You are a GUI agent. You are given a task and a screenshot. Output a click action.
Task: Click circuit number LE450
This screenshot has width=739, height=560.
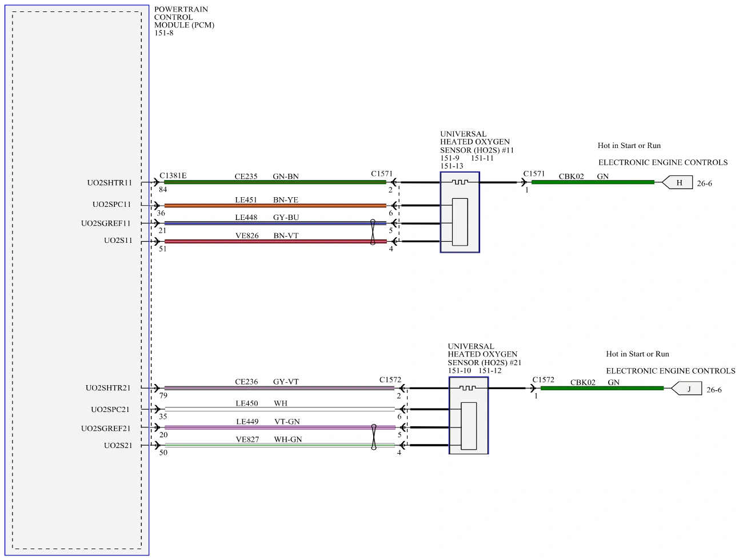(247, 403)
